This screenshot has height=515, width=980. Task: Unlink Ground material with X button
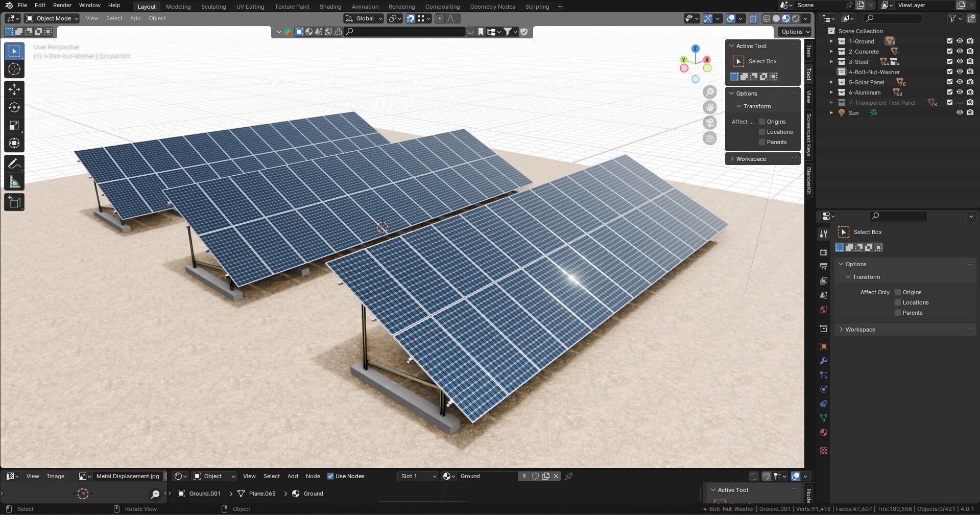pos(556,476)
